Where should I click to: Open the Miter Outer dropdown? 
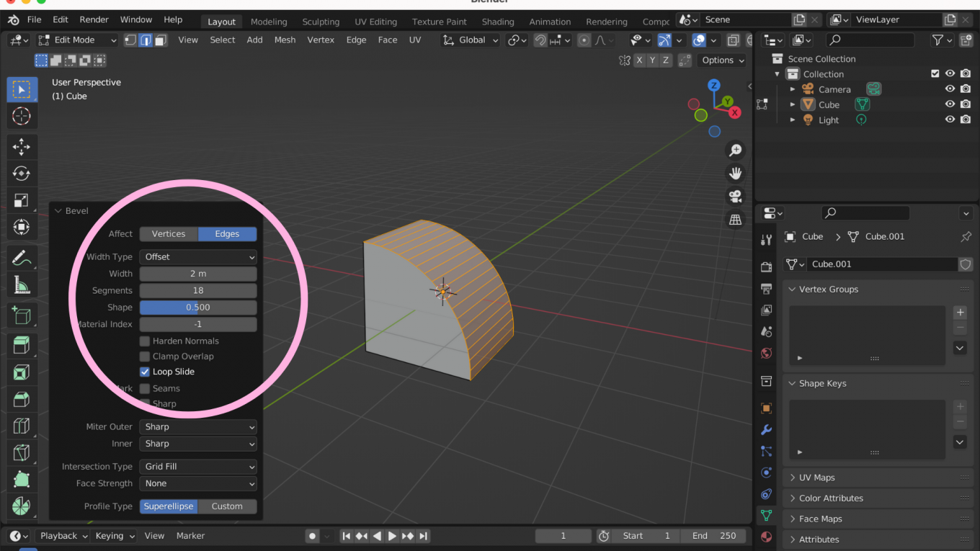(198, 426)
